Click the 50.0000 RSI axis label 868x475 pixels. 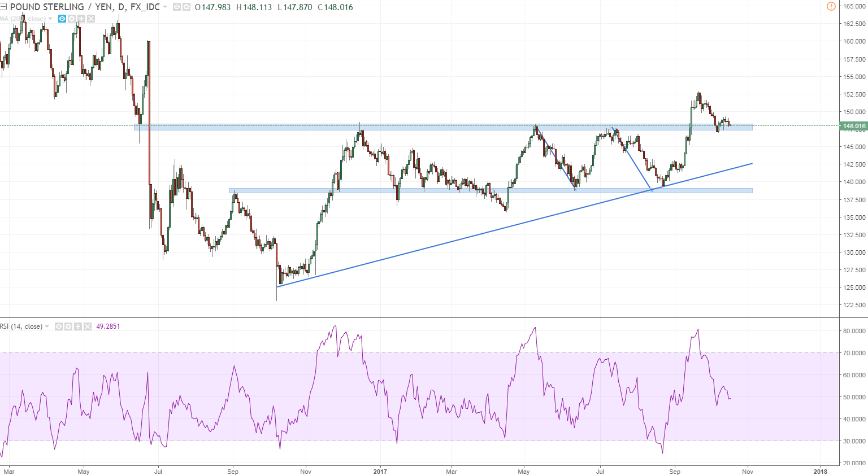[854, 397]
